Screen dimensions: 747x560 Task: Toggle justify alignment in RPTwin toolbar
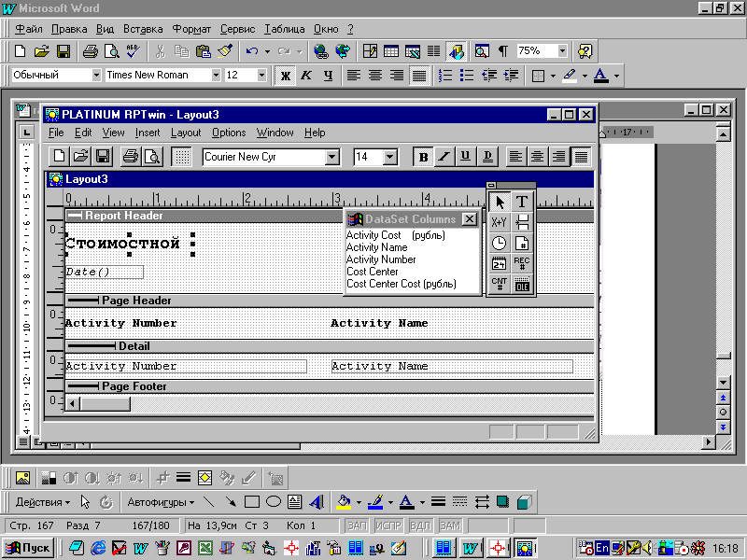[581, 157]
